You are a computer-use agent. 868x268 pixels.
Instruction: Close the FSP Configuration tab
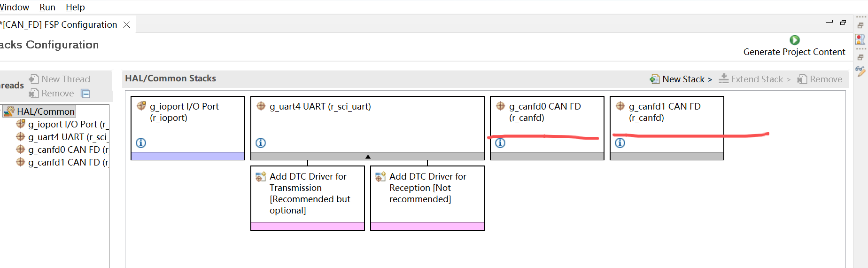coord(126,24)
